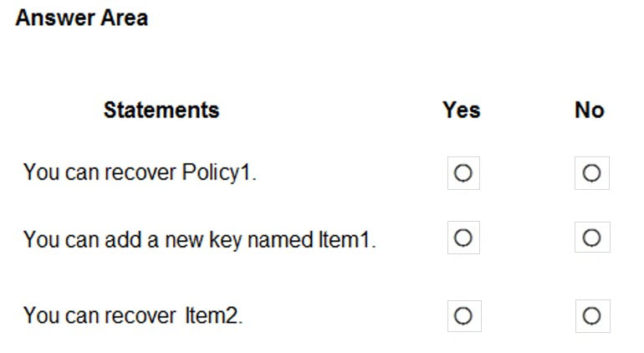Select No for recovering Policy1
The height and width of the screenshot is (353, 644).
coord(591,173)
